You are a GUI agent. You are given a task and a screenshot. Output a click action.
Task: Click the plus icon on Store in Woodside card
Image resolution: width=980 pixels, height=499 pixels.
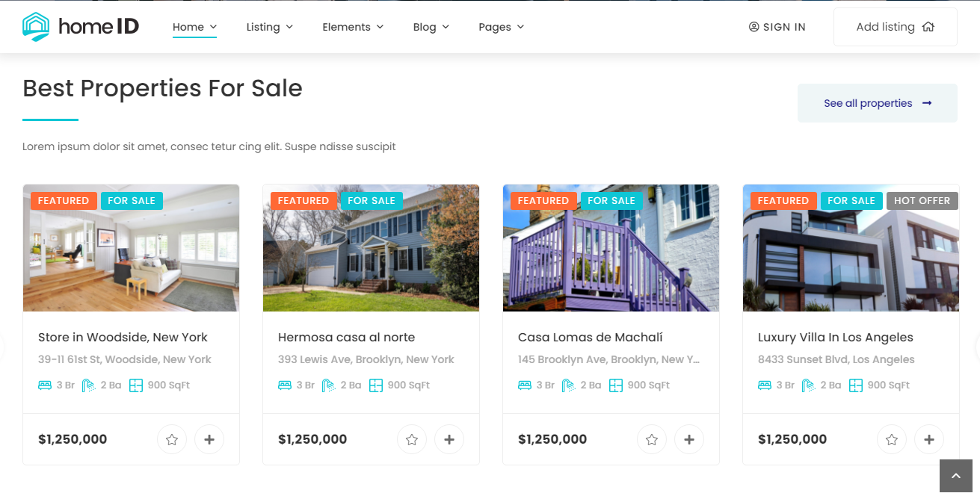[209, 439]
